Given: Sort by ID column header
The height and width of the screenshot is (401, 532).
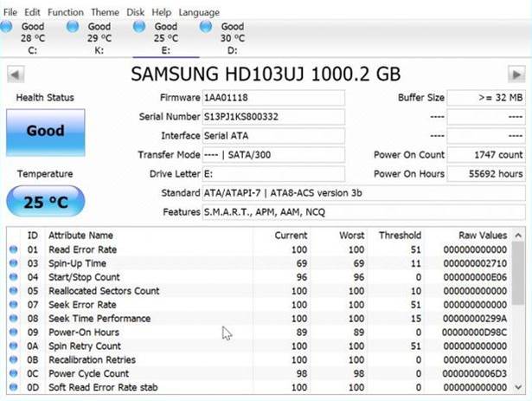Looking at the screenshot, I should tap(33, 236).
